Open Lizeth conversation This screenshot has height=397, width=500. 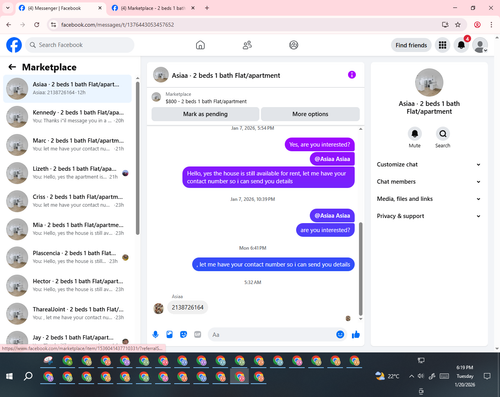[67, 173]
